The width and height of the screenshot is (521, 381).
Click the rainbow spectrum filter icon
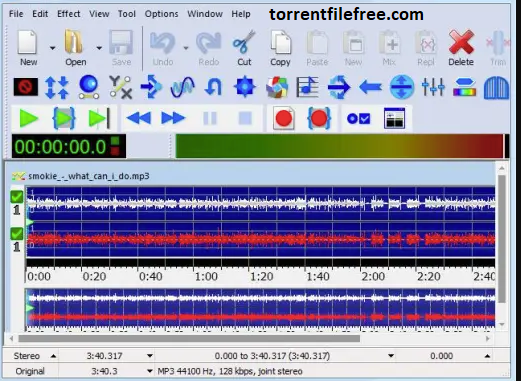point(464,87)
